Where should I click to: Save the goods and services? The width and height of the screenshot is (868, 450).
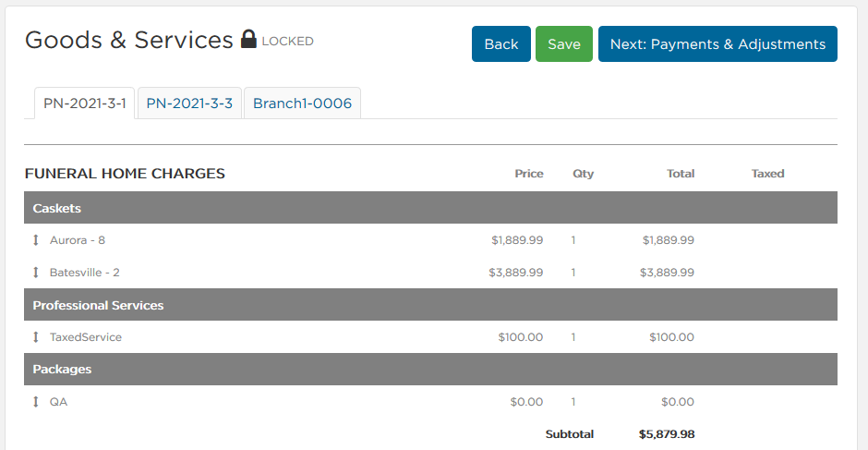564,43
